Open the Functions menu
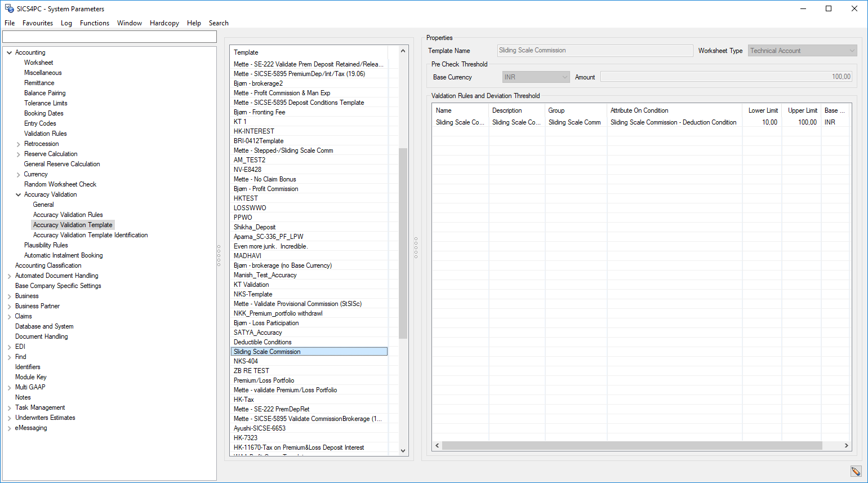The width and height of the screenshot is (868, 483). (94, 23)
